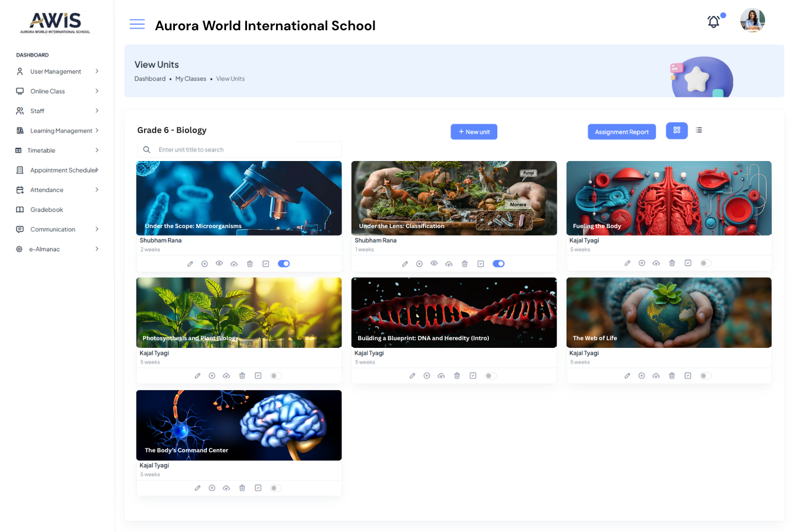Expand the Communication sidebar section

53,229
